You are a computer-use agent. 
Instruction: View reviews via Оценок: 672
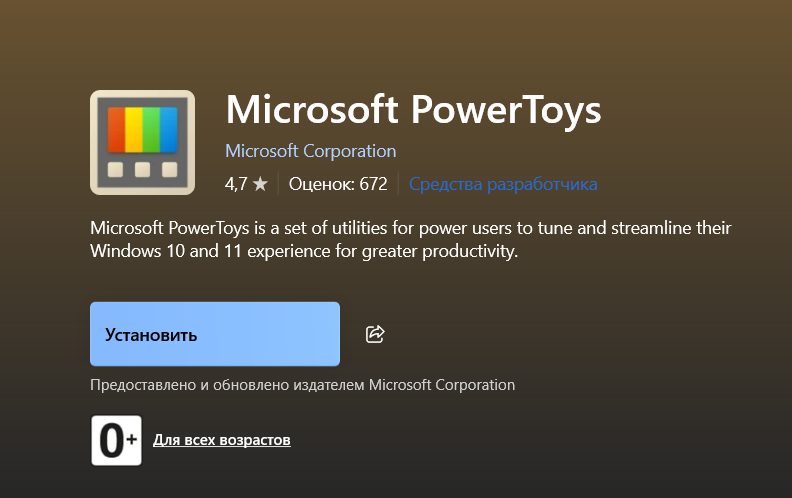click(338, 184)
